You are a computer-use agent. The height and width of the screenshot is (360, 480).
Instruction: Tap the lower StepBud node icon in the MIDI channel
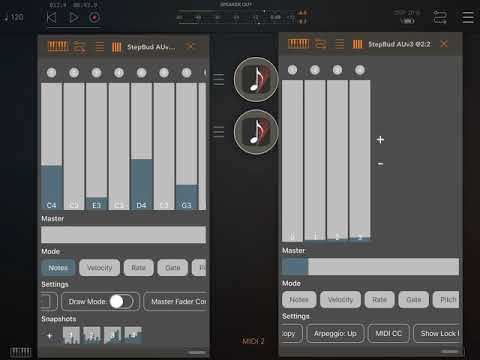tap(256, 132)
